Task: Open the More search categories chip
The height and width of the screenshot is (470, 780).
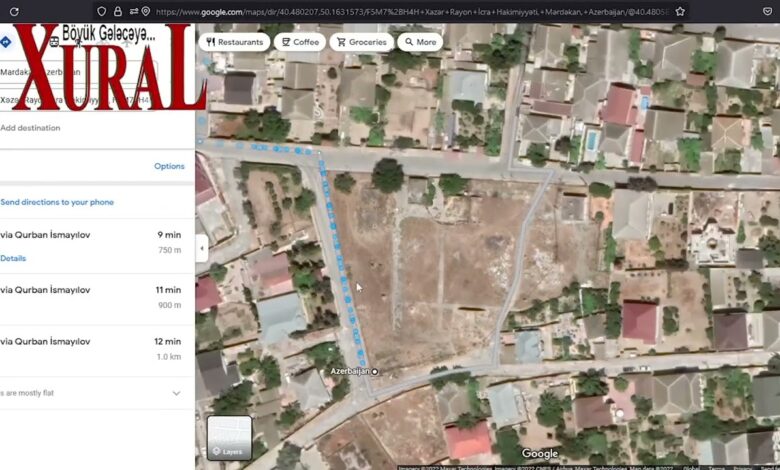Action: point(420,42)
